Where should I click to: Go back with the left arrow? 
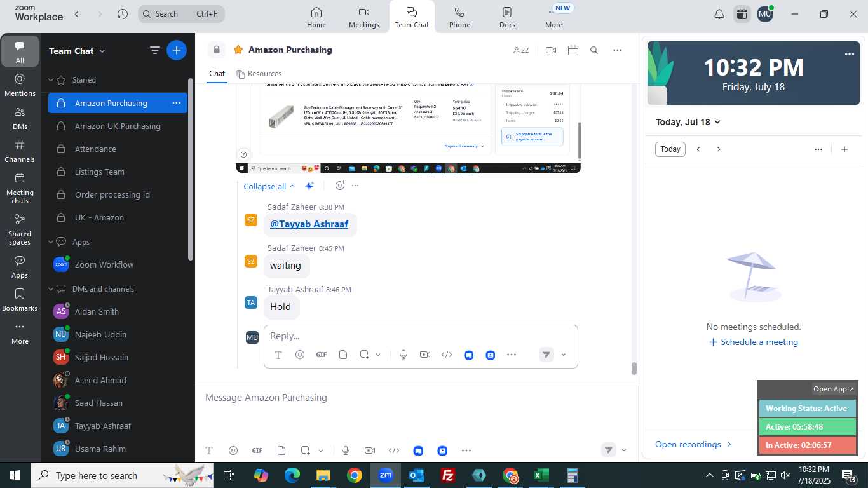tap(77, 14)
